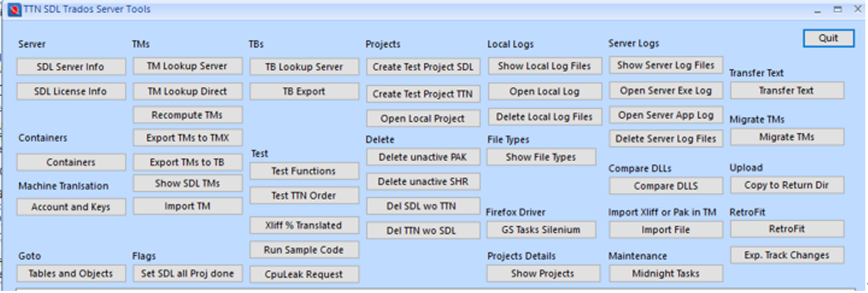
Task: Open the Local Log
Action: tap(544, 92)
